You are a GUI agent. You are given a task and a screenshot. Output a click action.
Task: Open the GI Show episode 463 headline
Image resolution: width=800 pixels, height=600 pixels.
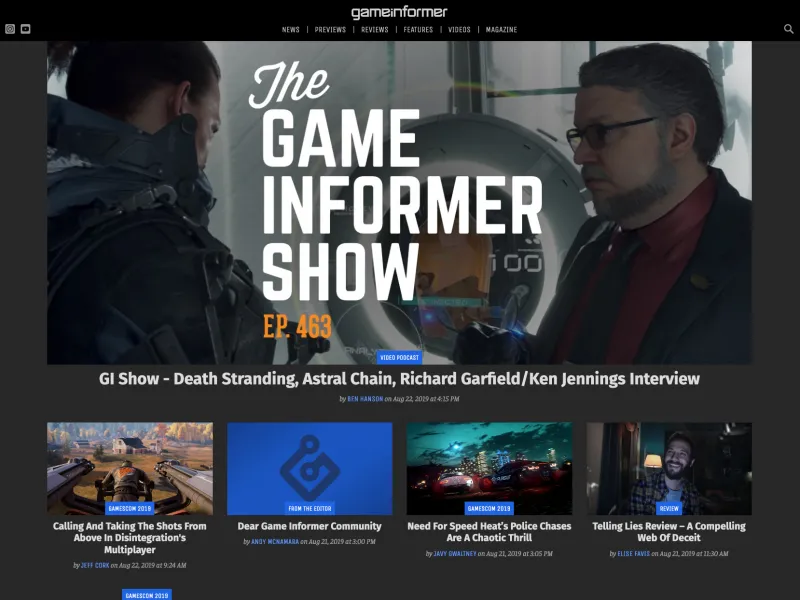point(400,378)
